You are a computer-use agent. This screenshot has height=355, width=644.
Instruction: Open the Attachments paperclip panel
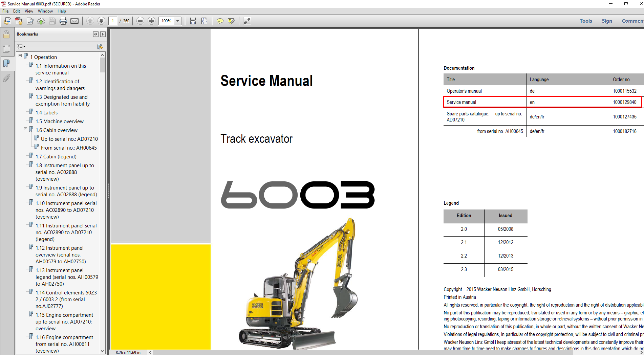(6, 78)
